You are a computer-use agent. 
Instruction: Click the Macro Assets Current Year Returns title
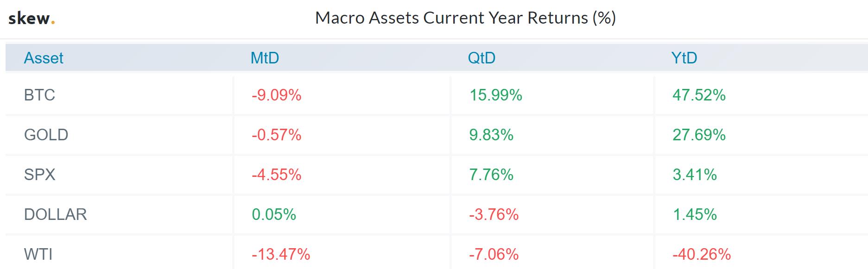coord(465,18)
